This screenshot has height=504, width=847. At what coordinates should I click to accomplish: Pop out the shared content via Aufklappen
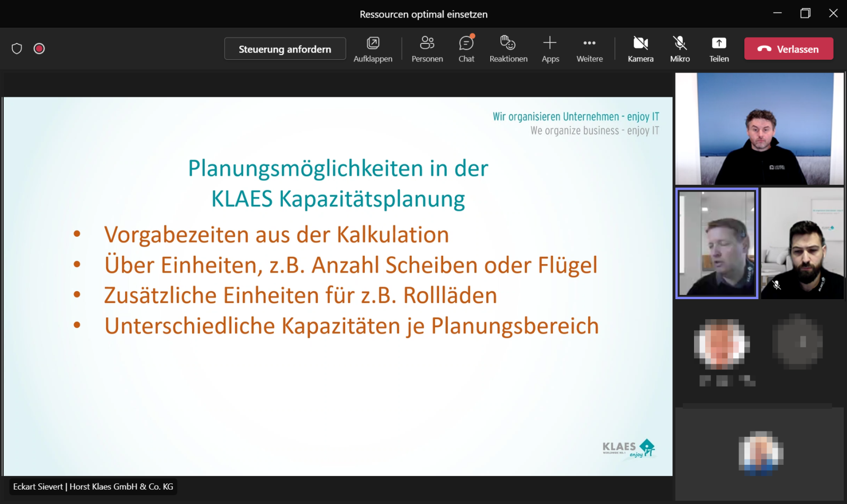[x=373, y=49]
